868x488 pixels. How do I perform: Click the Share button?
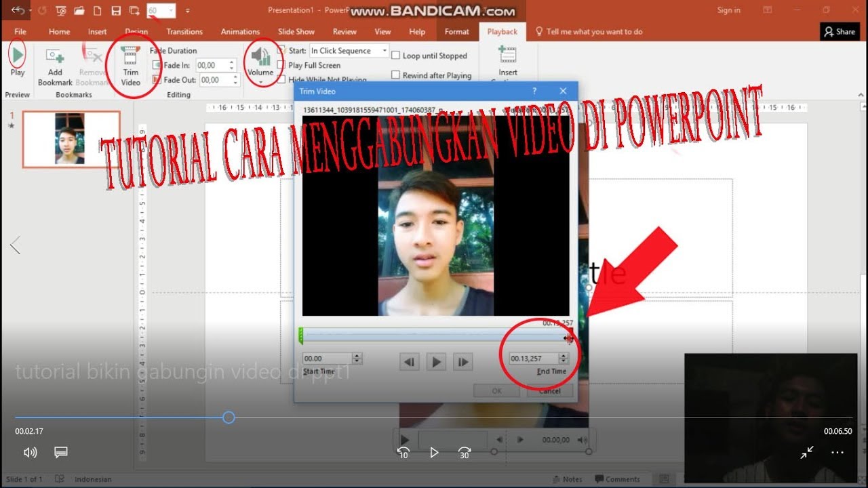pos(840,31)
